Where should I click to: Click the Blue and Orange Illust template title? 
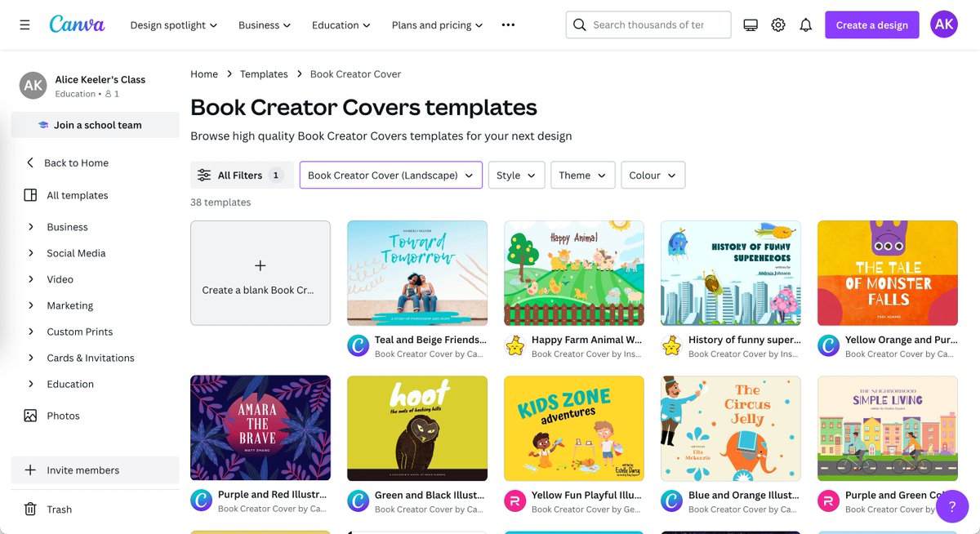pos(744,495)
